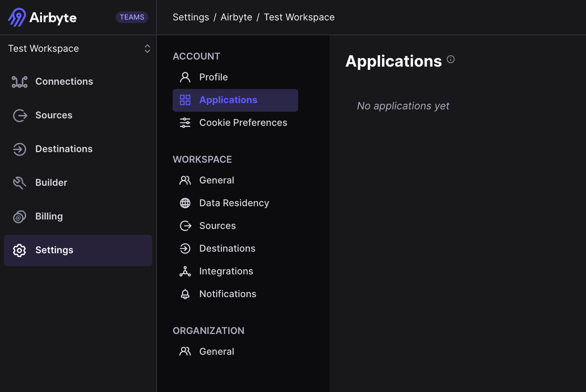Click the Integrations icon

click(185, 271)
